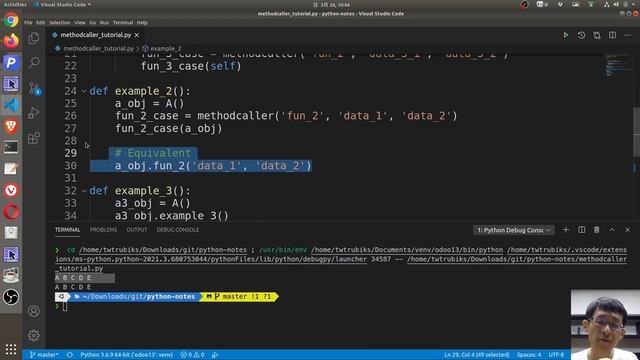
Task: Select the TERMINAL panel tab
Action: 68,230
